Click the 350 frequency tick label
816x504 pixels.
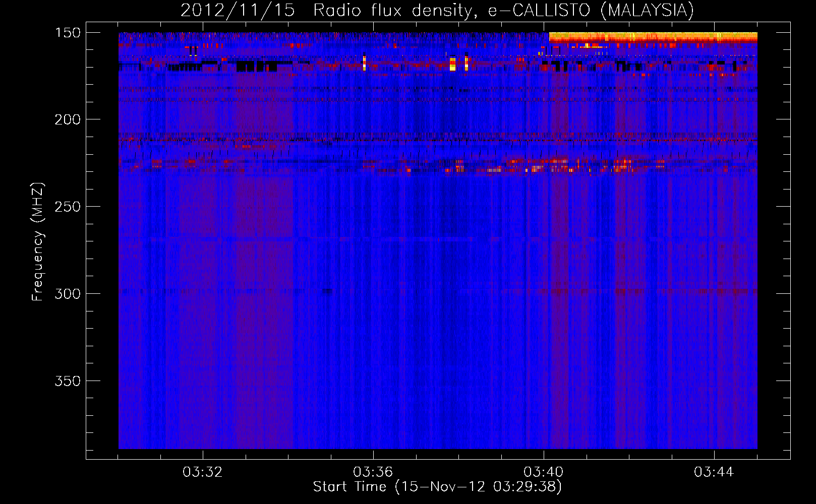point(68,381)
